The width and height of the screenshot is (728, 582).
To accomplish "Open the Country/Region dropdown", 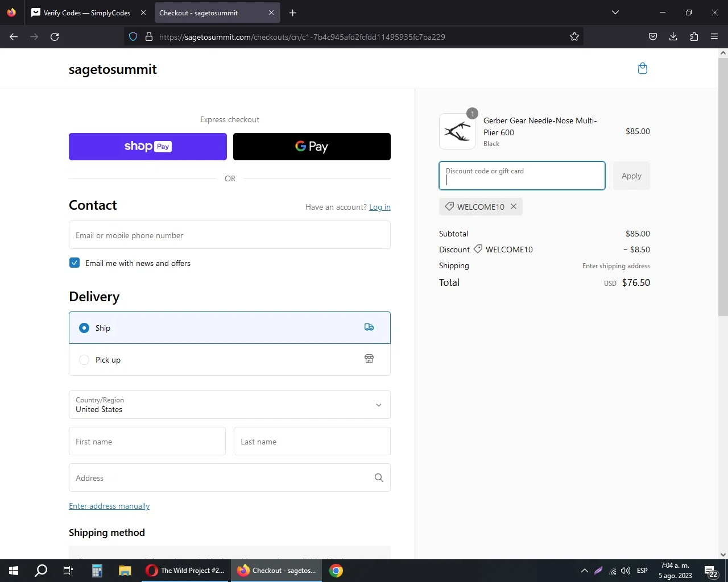I will [x=230, y=405].
